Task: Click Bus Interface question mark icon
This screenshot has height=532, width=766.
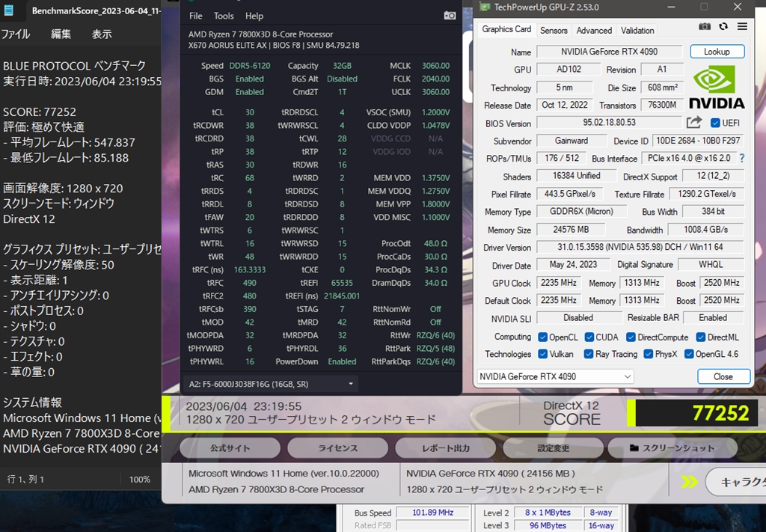Action: [x=742, y=159]
